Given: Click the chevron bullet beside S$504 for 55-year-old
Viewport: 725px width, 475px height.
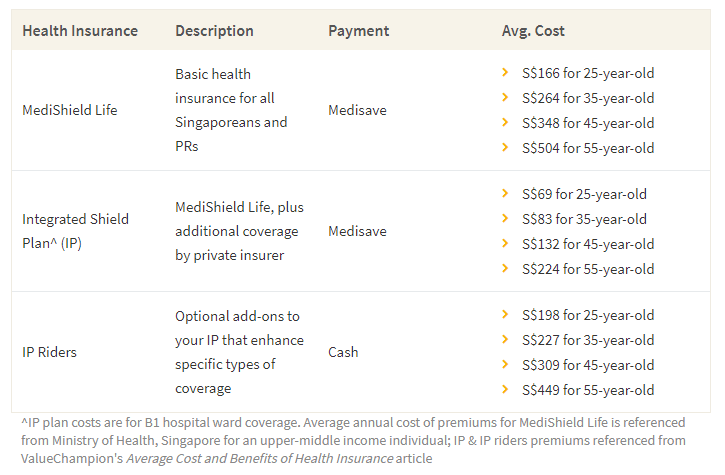Looking at the screenshot, I should pyautogui.click(x=506, y=148).
